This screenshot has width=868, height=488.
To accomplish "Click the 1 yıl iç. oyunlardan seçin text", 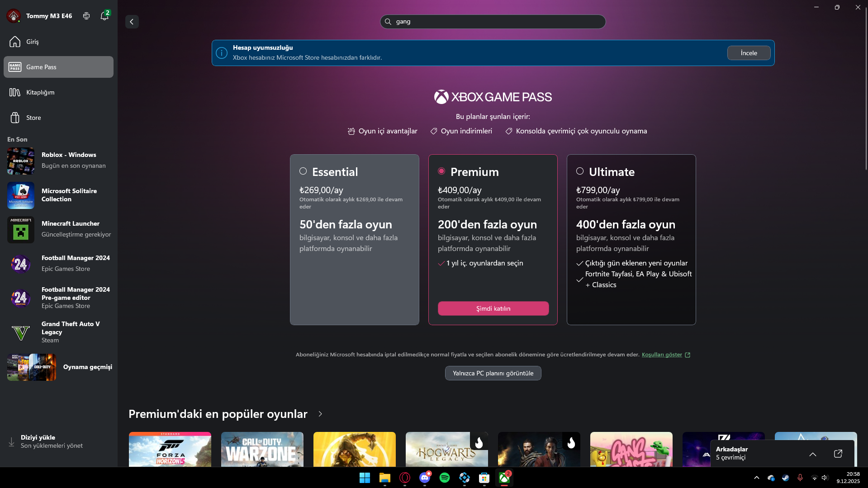I will coord(485,263).
